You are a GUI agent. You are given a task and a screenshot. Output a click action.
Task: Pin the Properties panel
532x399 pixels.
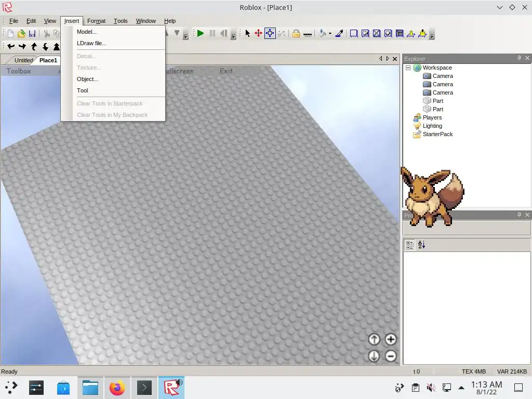click(x=519, y=215)
